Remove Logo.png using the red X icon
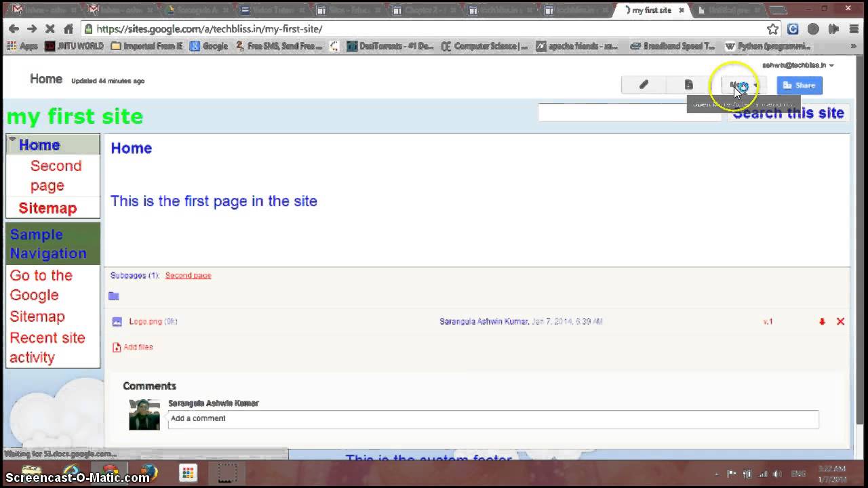Viewport: 868px width, 488px height. 840,321
